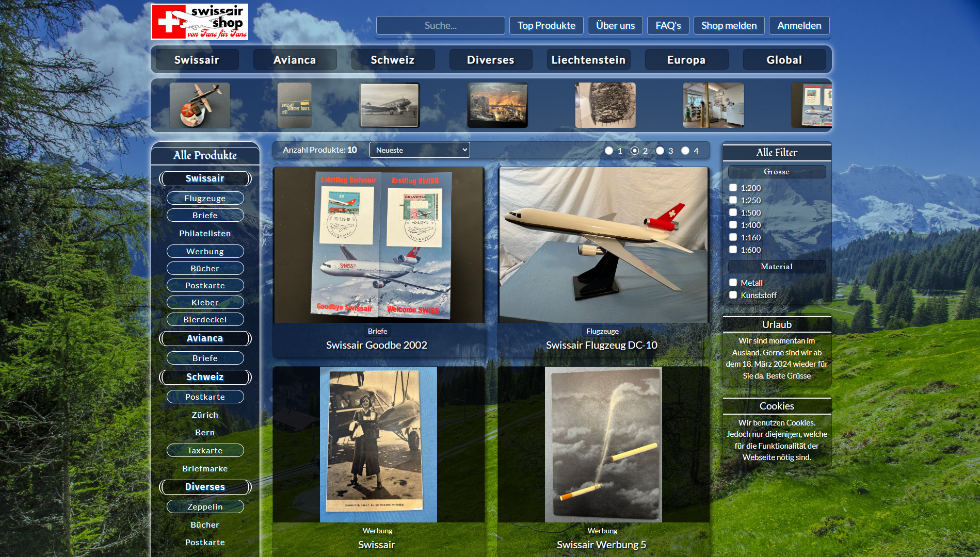Select Bierdeckel in the sidebar
Screen dimensions: 980x557
tap(205, 319)
